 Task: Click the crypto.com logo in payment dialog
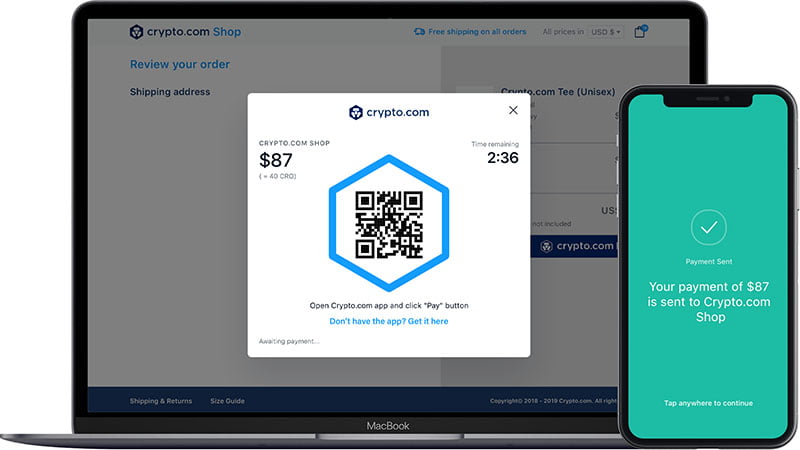(389, 112)
